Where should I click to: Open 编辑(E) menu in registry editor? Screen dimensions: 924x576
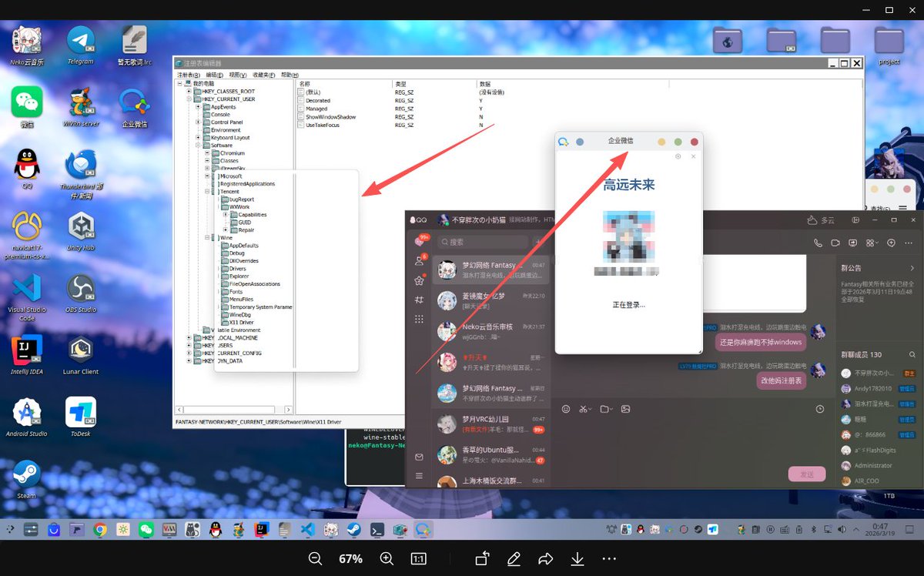(215, 75)
